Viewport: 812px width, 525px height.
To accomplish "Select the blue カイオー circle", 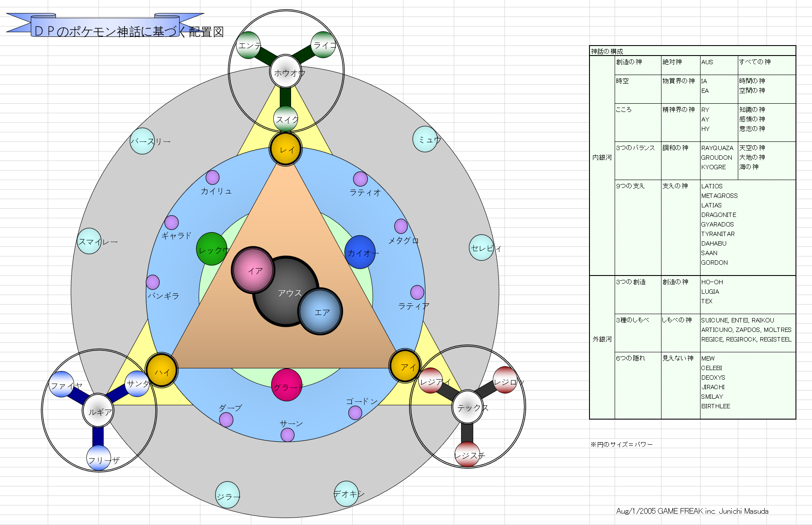I will tap(360, 252).
